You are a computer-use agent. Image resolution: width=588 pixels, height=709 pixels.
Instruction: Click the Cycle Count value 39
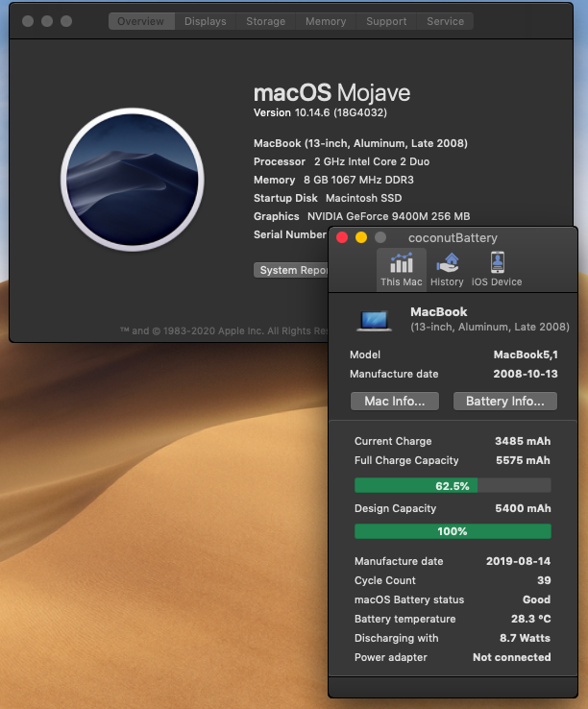pos(544,580)
